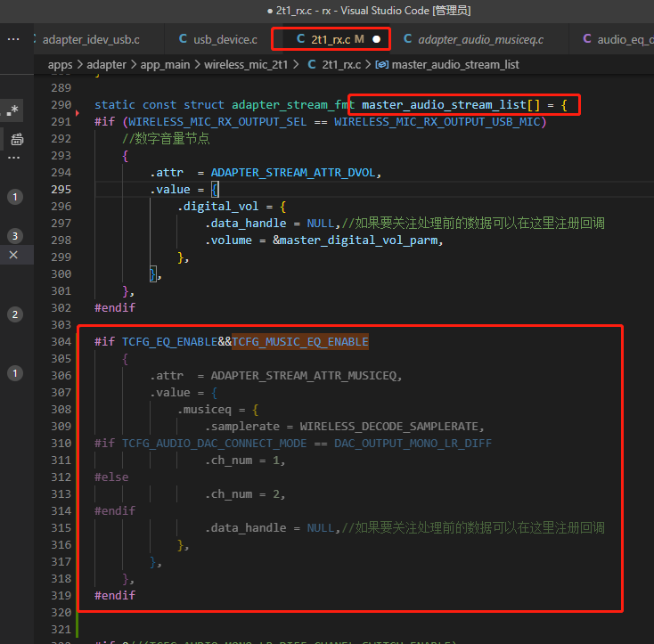This screenshot has width=654, height=644.
Task: Open the adapter breadcrumb segment
Action: point(106,65)
